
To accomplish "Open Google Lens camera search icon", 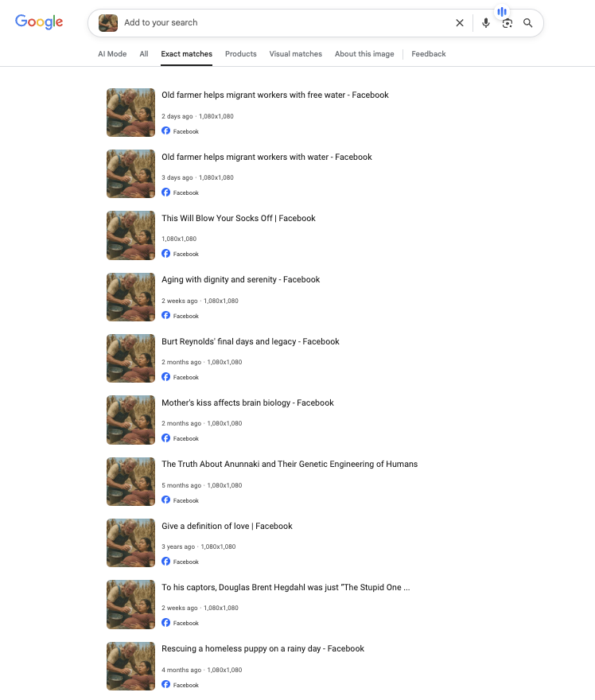I will 507,23.
